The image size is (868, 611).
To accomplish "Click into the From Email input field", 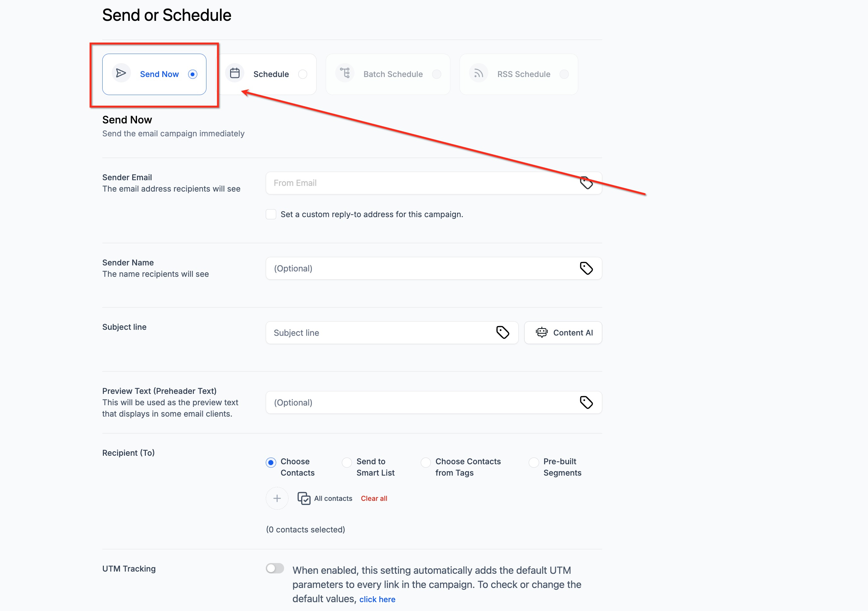I will pyautogui.click(x=419, y=183).
